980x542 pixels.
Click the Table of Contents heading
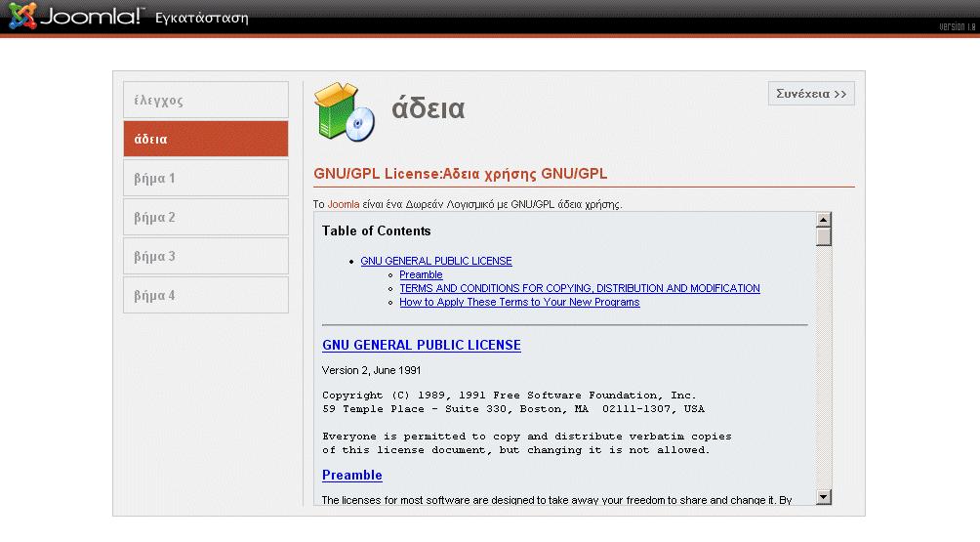376,230
